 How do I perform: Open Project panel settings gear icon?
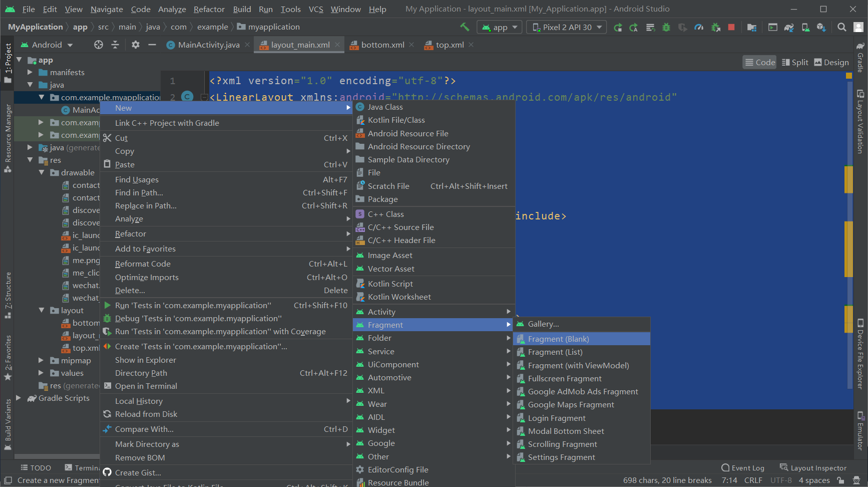pyautogui.click(x=136, y=45)
